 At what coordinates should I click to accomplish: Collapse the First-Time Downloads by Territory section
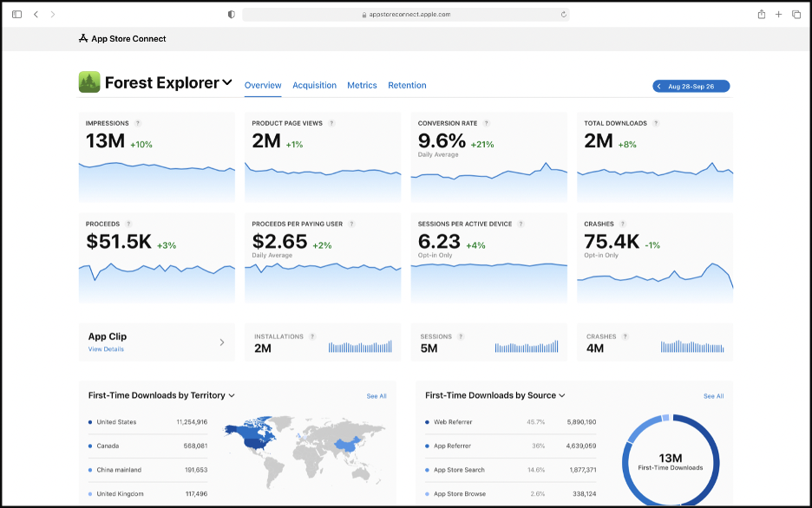pos(232,395)
